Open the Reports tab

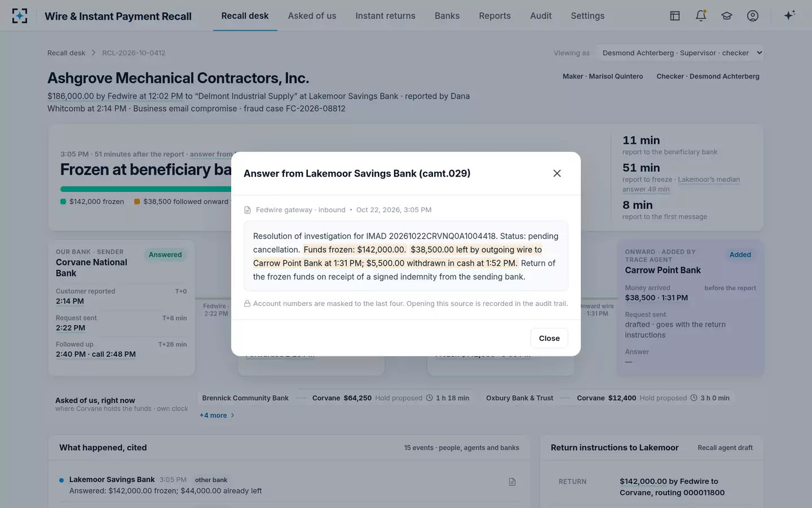click(x=495, y=16)
